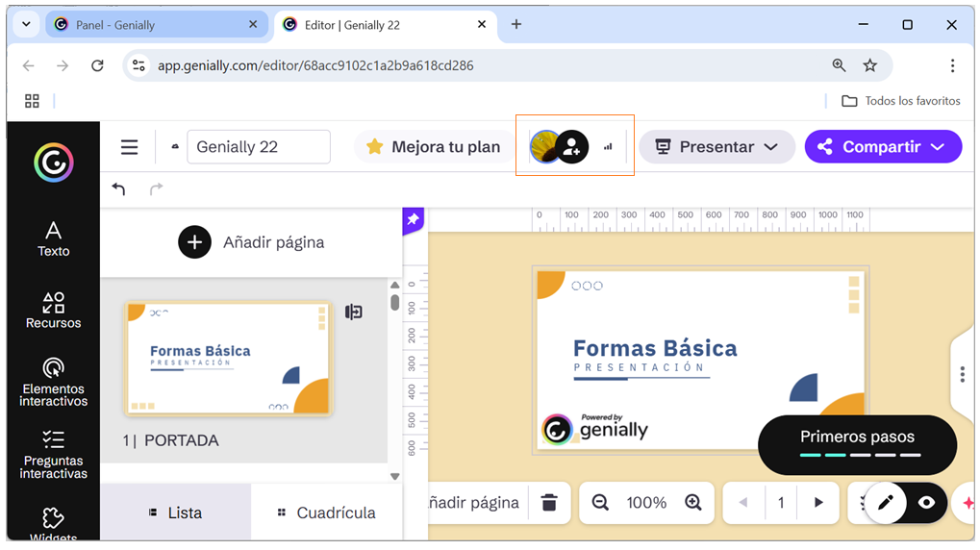The image size is (980, 550).
Task: Open Preguntas interactivas panel
Action: click(x=53, y=453)
